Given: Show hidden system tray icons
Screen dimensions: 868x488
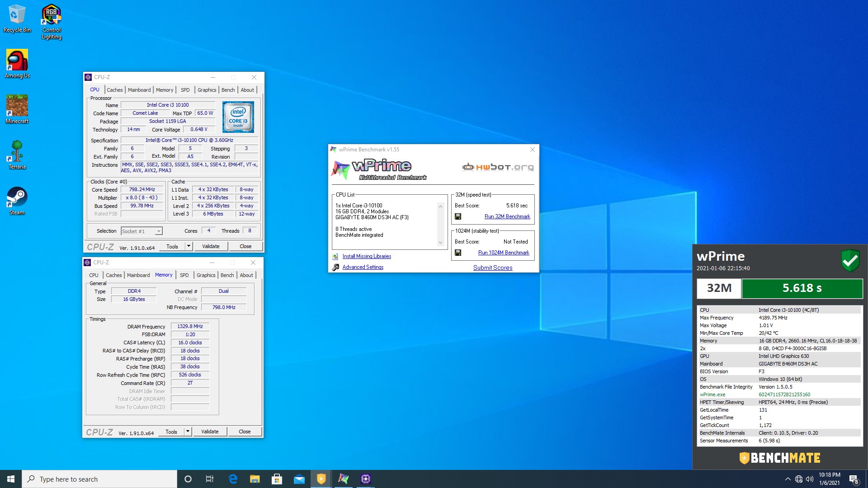Looking at the screenshot, I should 788,479.
